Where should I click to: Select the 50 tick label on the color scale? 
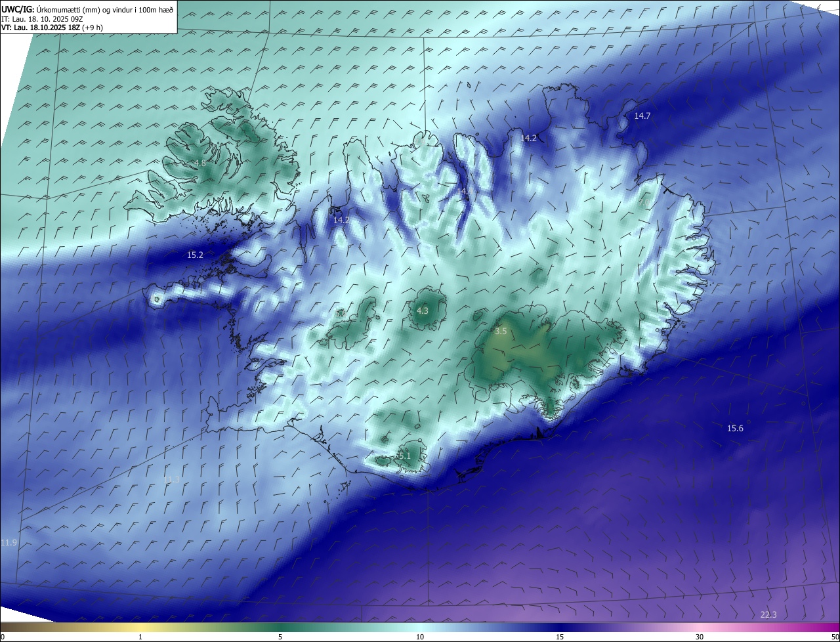pos(835,637)
